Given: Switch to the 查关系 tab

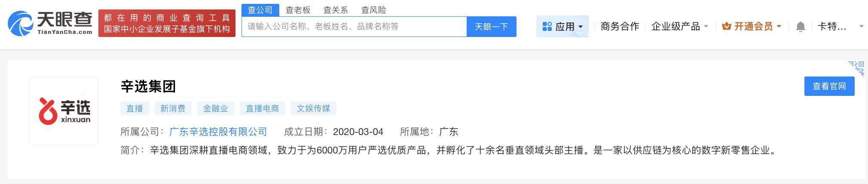Looking at the screenshot, I should point(336,10).
